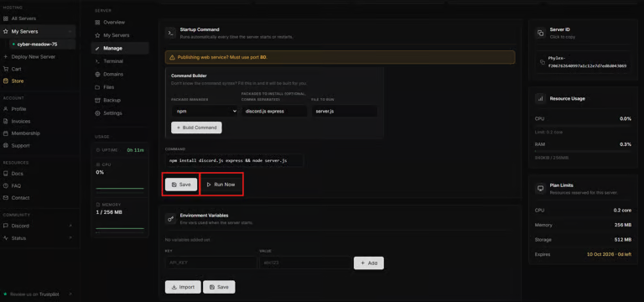Click the Settings gear icon

coord(97,113)
